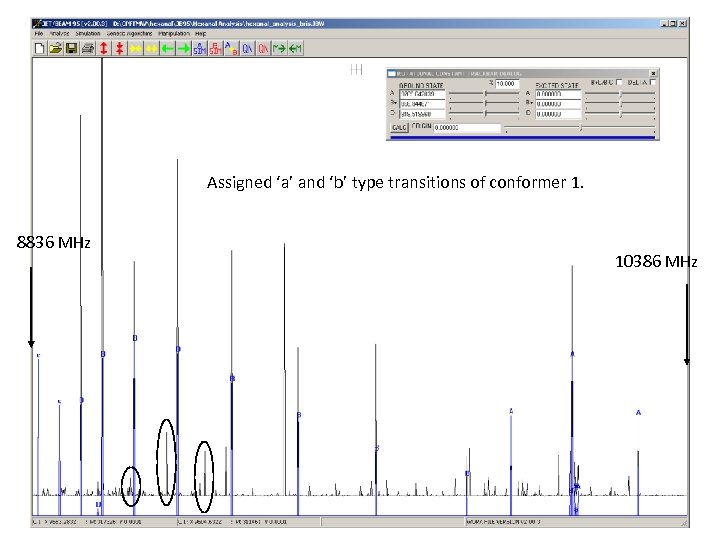The height and width of the screenshot is (540, 720).
Task: Open the Simulation menu
Action: click(88, 34)
